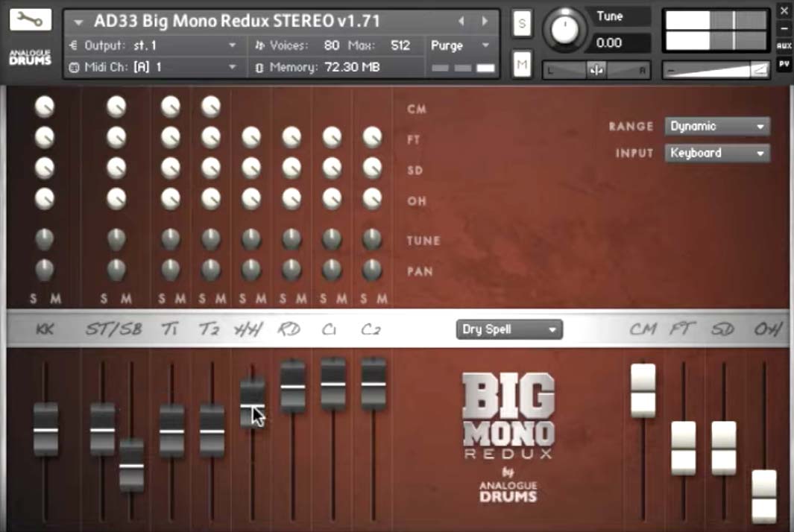794x532 pixels.
Task: Toggle the AUX button
Action: (784, 45)
